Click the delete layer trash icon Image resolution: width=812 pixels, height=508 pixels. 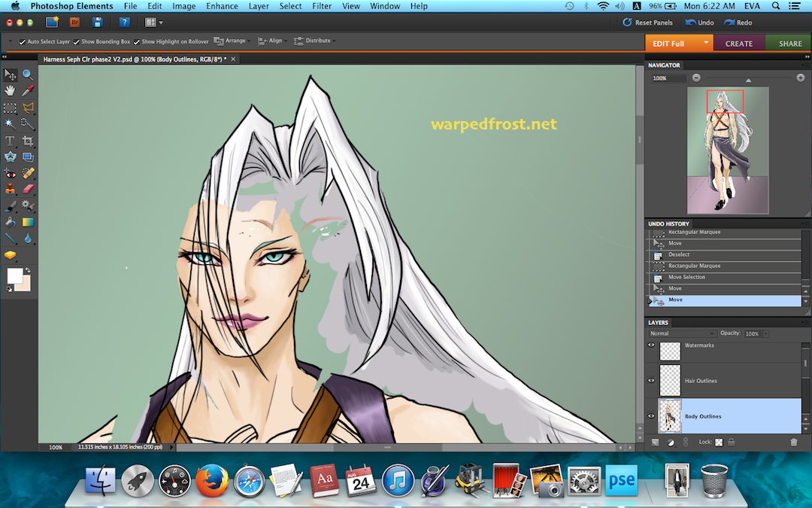tap(793, 443)
